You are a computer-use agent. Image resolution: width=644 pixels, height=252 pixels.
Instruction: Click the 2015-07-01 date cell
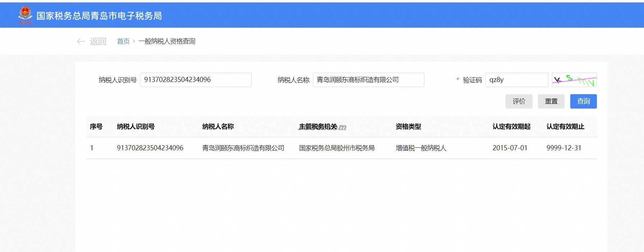point(510,148)
